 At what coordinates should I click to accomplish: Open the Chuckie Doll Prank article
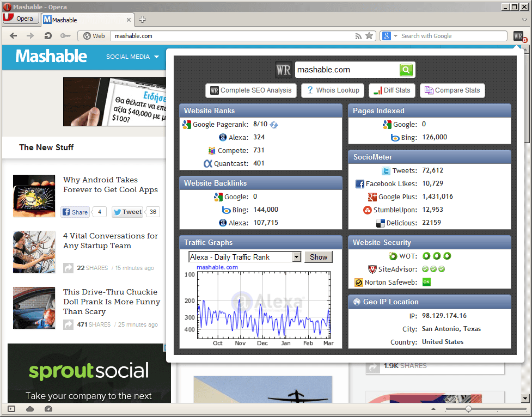pyautogui.click(x=112, y=302)
